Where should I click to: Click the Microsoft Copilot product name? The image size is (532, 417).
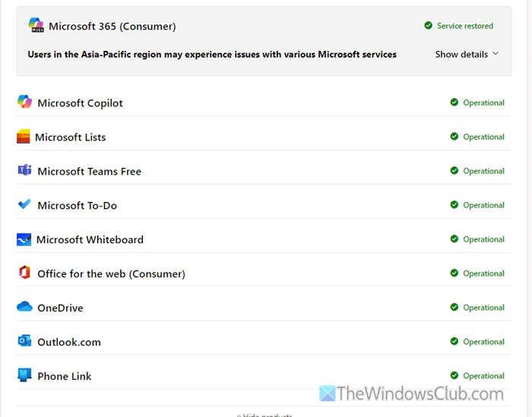pyautogui.click(x=80, y=103)
